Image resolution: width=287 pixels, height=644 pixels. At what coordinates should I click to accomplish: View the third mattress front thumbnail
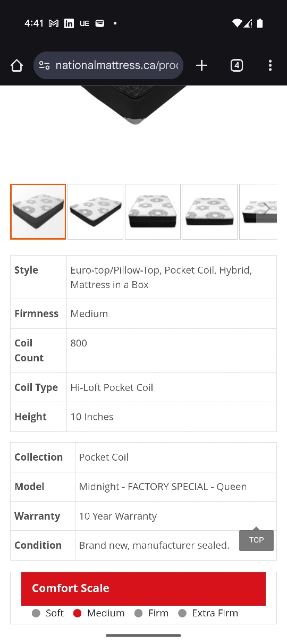click(x=153, y=211)
